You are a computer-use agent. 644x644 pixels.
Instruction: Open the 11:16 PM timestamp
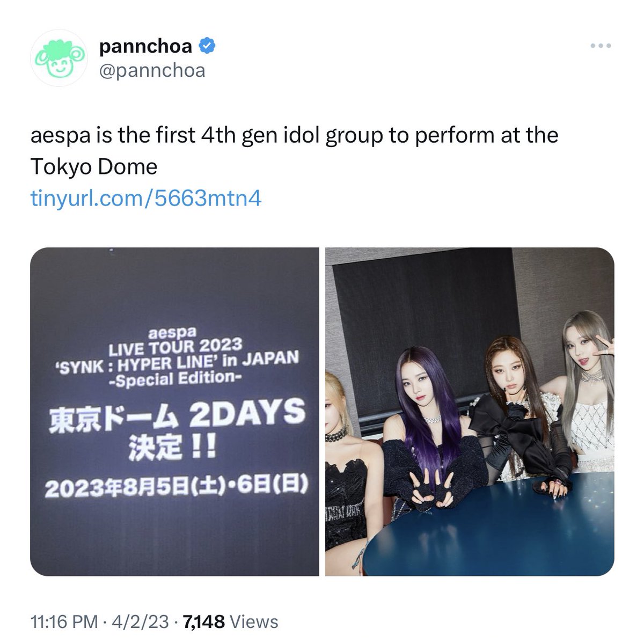[64, 622]
